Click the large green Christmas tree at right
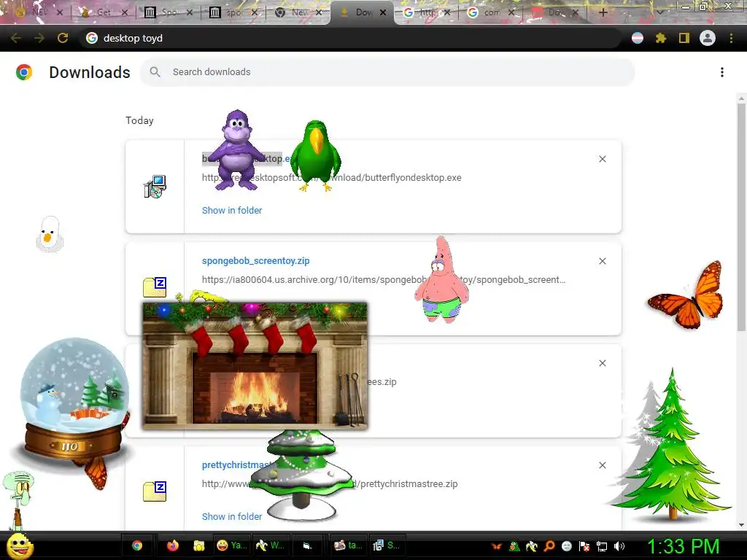The height and width of the screenshot is (560, 747). tap(672, 444)
